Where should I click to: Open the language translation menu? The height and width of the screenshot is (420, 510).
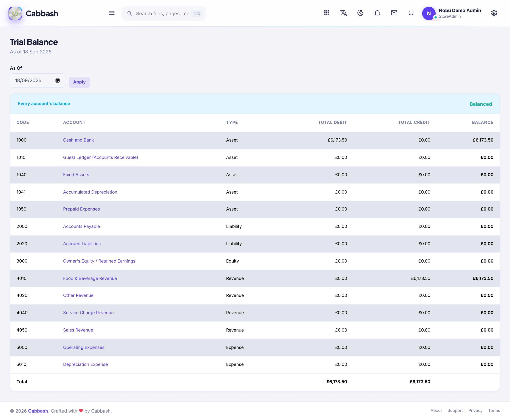[x=343, y=13]
